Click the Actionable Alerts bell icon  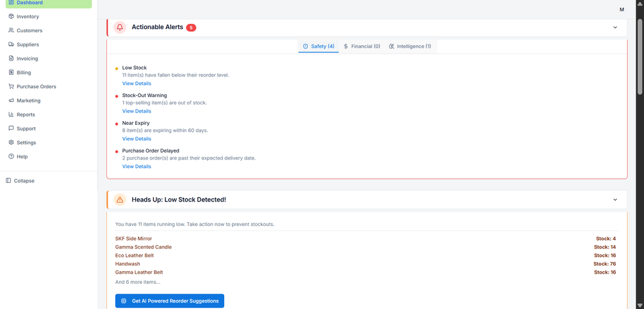[120, 28]
